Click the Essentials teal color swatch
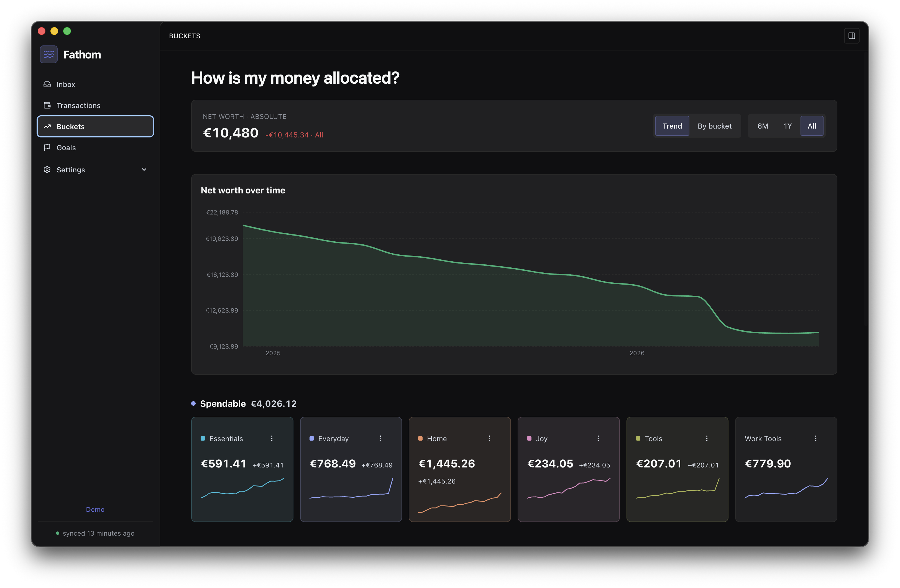The width and height of the screenshot is (900, 588). coord(203,438)
